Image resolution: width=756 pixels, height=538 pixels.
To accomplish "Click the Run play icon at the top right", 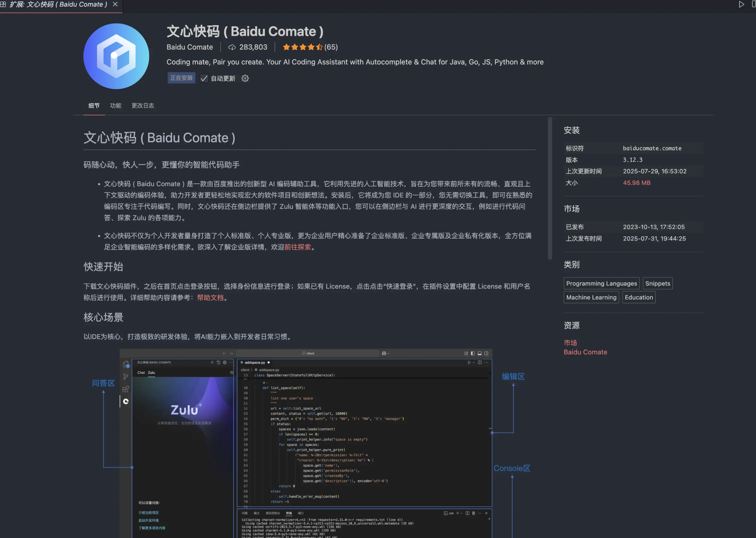I will (742, 4).
